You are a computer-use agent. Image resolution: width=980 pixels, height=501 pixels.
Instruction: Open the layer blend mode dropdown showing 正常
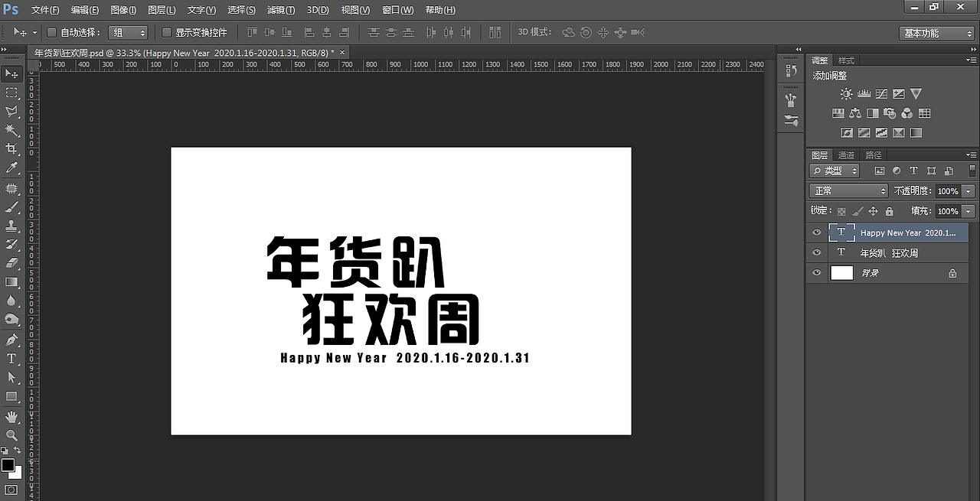point(848,191)
